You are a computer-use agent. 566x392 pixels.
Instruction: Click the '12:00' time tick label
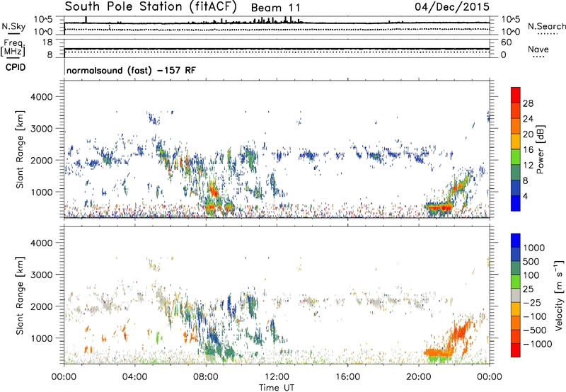(x=277, y=376)
